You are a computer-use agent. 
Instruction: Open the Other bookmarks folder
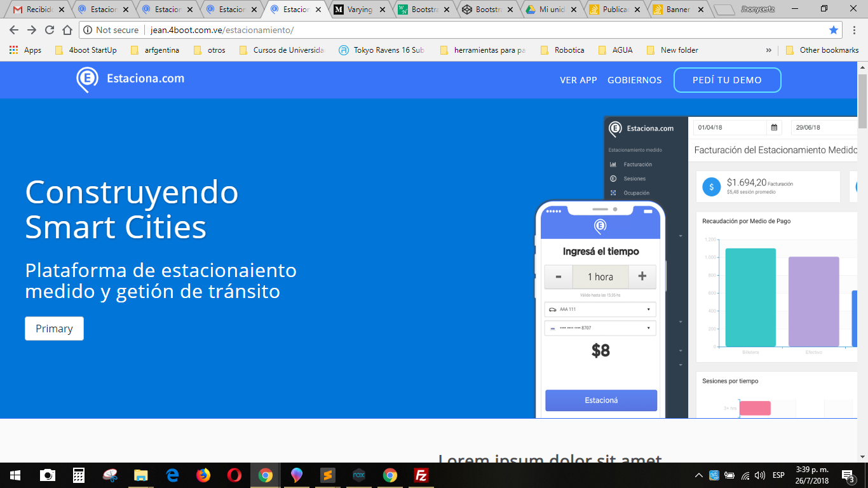click(822, 50)
